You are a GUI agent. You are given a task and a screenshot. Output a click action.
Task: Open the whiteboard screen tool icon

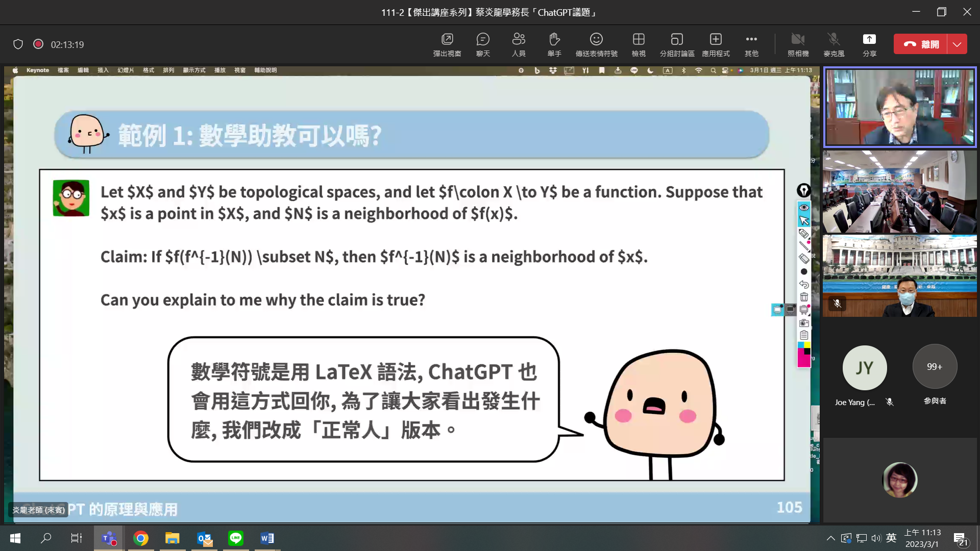[x=804, y=310]
